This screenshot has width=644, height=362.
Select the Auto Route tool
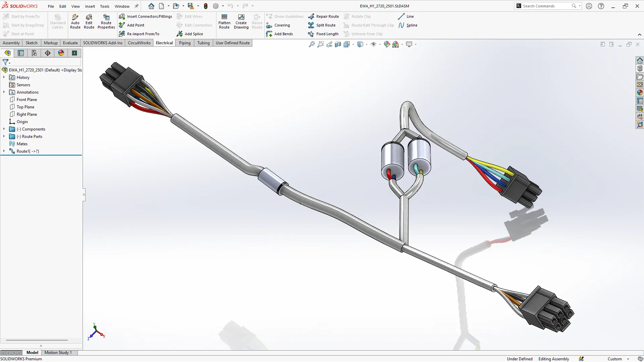pyautogui.click(x=75, y=21)
